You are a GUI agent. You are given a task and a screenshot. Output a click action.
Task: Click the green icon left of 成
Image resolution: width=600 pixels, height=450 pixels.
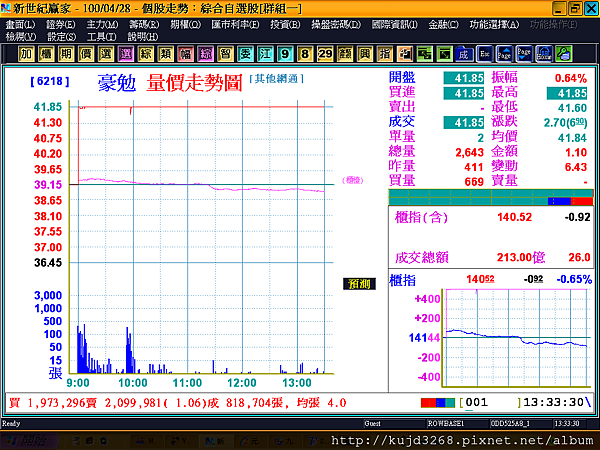pyautogui.click(x=444, y=54)
